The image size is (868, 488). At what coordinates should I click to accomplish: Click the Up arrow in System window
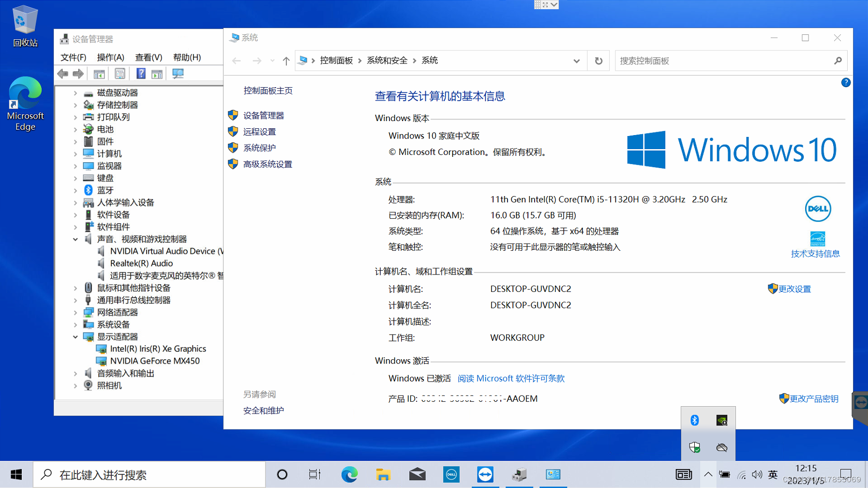tap(286, 61)
